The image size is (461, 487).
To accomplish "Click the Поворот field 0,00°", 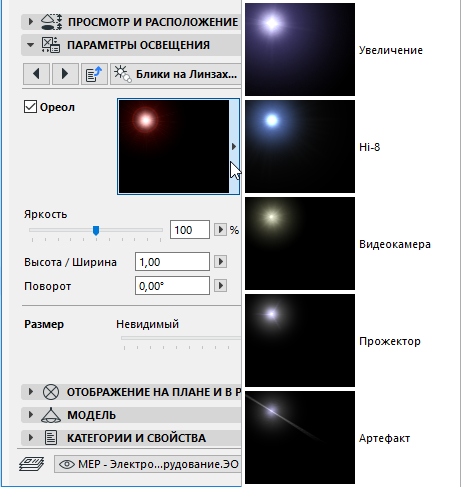I will coord(172,286).
